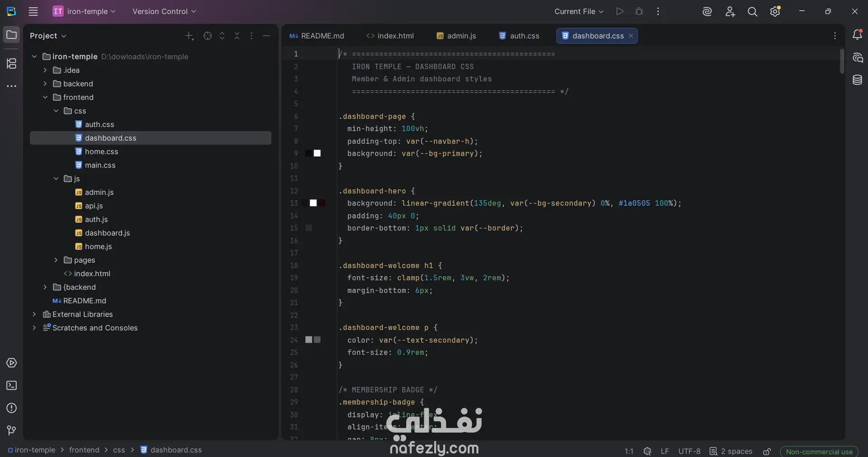Click line number 12 in gutter

(294, 191)
